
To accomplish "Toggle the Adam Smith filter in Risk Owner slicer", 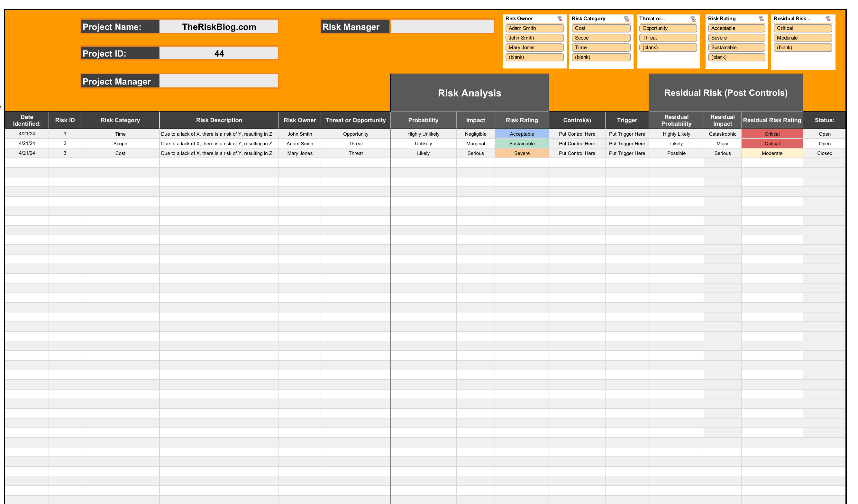I will tap(534, 28).
